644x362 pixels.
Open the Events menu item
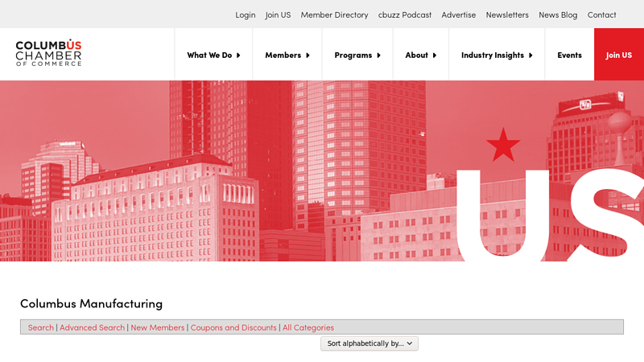pyautogui.click(x=569, y=55)
